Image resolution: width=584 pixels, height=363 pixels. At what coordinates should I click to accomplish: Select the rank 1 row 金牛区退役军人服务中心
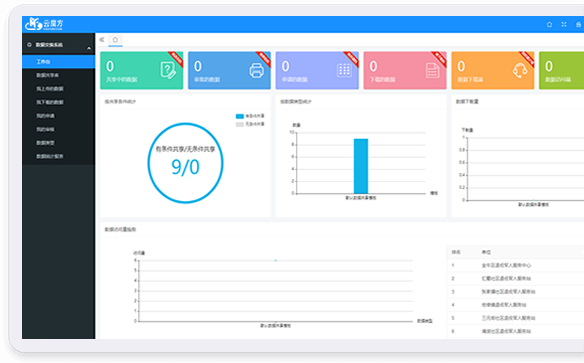click(515, 265)
